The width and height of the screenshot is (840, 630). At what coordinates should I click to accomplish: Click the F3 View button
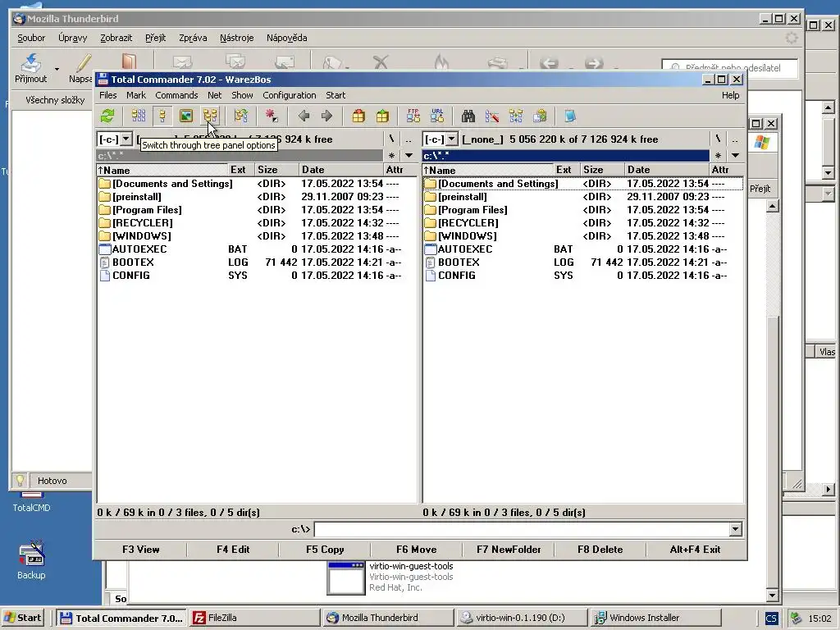[x=141, y=549]
